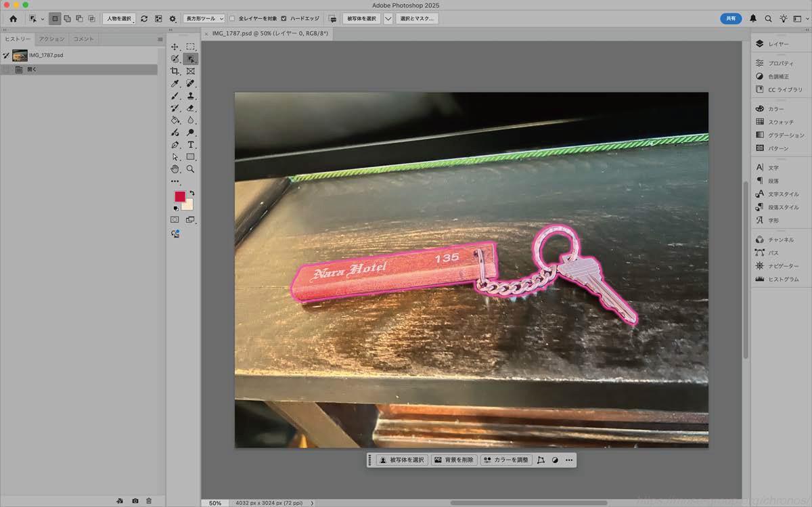The image size is (812, 507).
Task: Click カラーを調整 in contextual task bar
Action: click(x=506, y=460)
